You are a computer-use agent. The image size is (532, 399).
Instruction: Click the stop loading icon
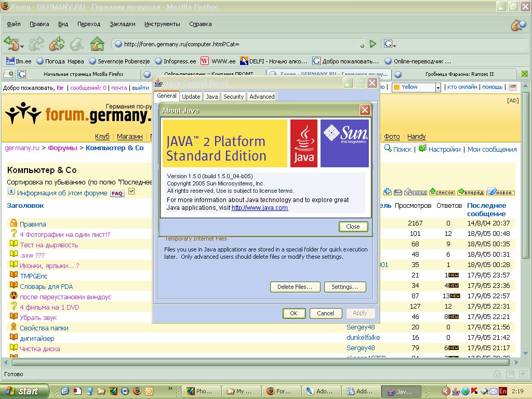(77, 44)
